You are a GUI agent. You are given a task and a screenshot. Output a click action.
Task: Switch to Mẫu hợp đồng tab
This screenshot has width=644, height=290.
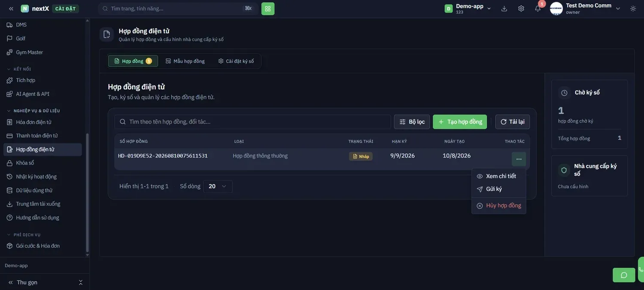click(185, 61)
